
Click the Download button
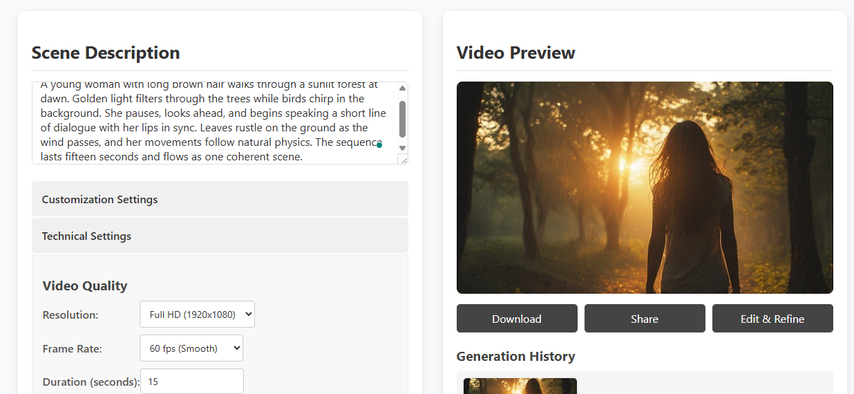517,319
